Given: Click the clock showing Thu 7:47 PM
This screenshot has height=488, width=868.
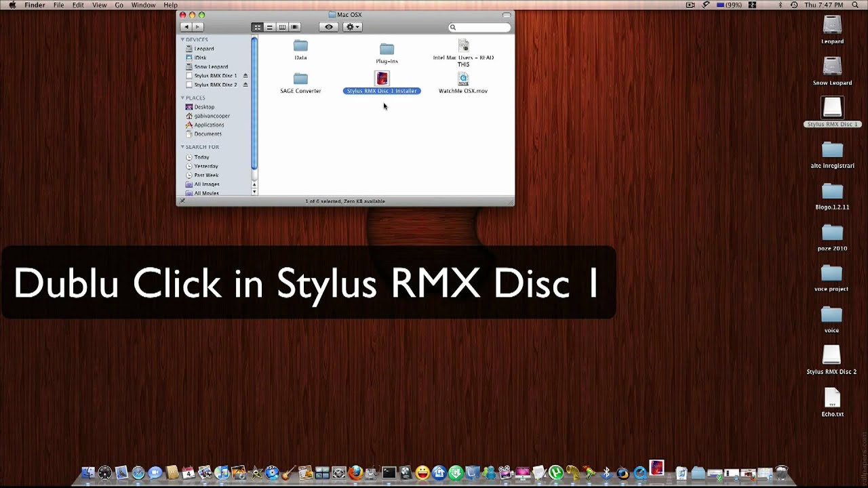Looking at the screenshot, I should tap(823, 5).
